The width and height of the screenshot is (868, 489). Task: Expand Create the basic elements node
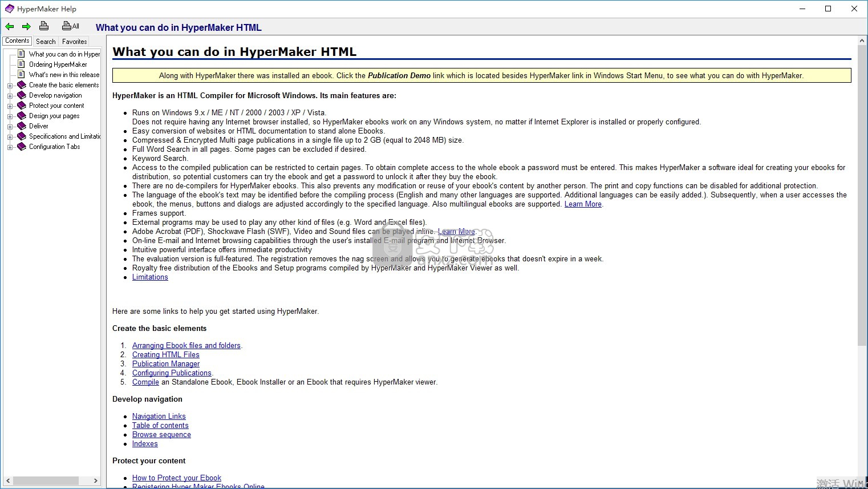click(x=10, y=86)
